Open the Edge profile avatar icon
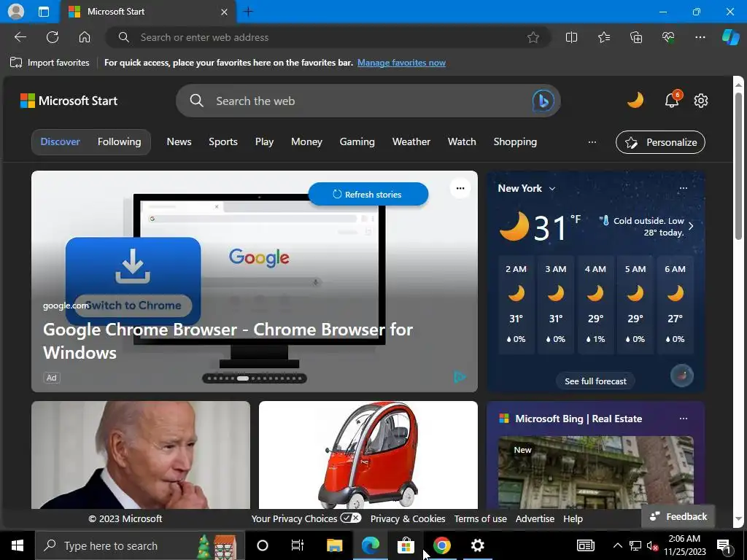The width and height of the screenshot is (747, 560). 16,12
